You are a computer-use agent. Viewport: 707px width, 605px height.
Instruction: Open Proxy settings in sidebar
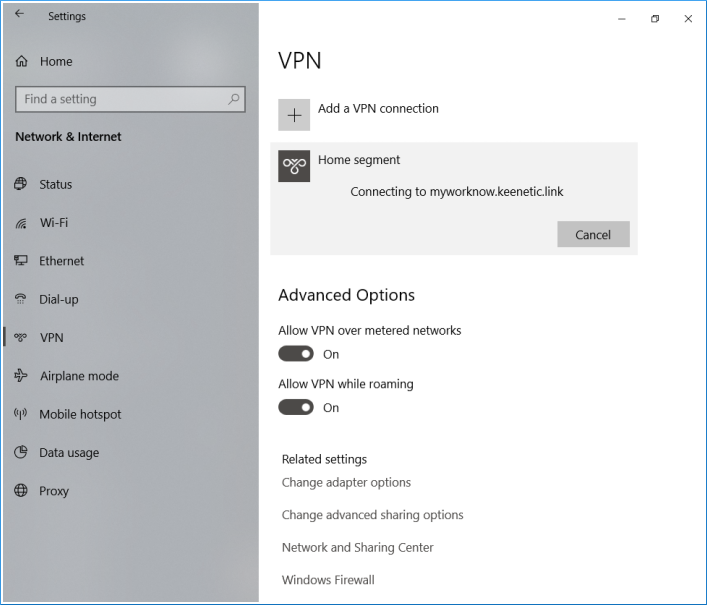[54, 491]
